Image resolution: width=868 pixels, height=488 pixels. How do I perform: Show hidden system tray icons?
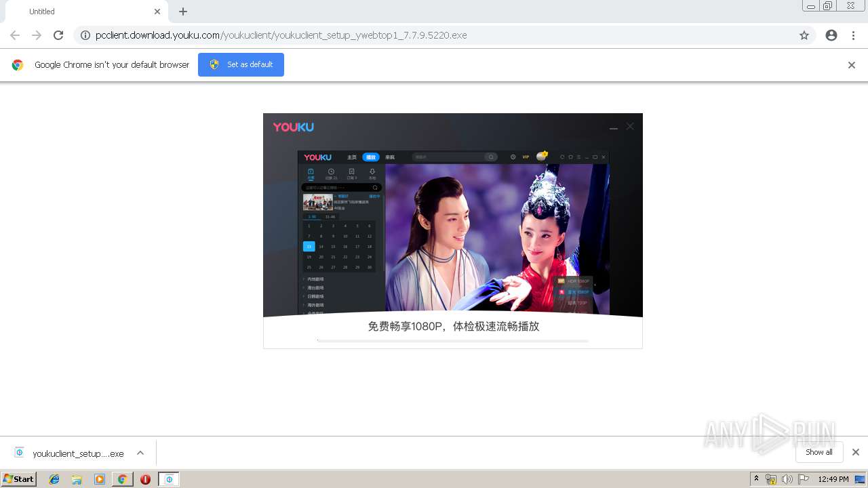tap(756, 479)
